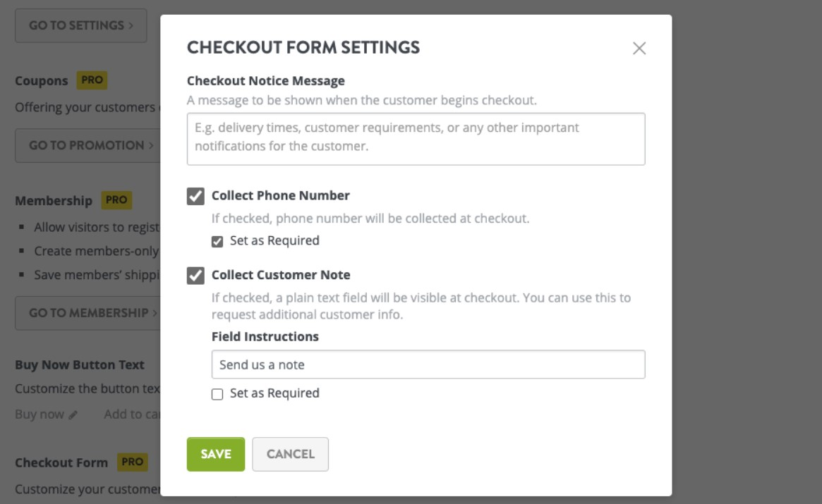The height and width of the screenshot is (504, 822).
Task: Click the pencil icon beside Buy now
Action: 73,415
